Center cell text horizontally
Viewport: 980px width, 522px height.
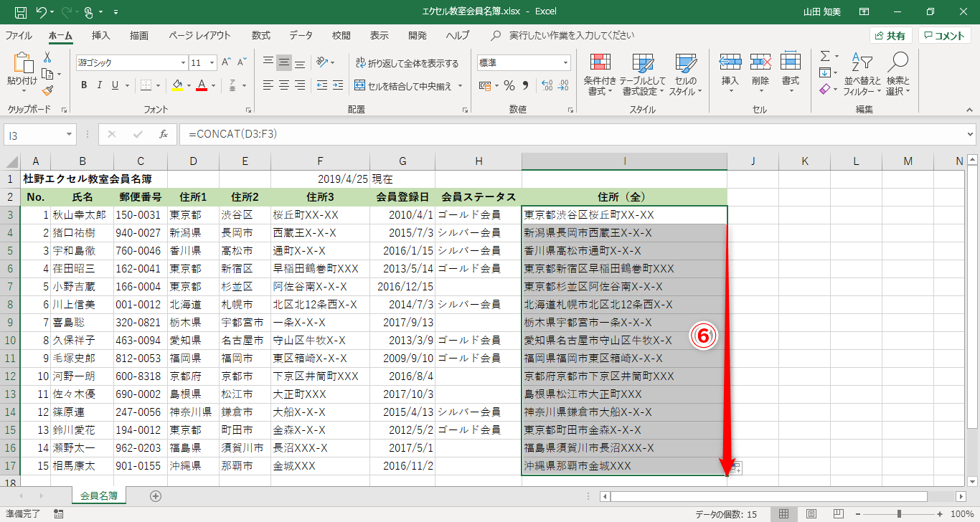pyautogui.click(x=284, y=86)
